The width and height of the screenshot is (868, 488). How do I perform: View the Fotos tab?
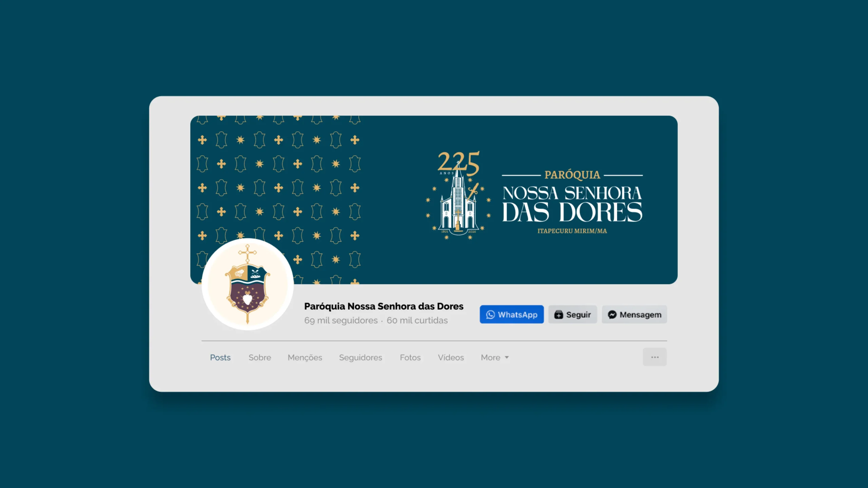pyautogui.click(x=410, y=358)
